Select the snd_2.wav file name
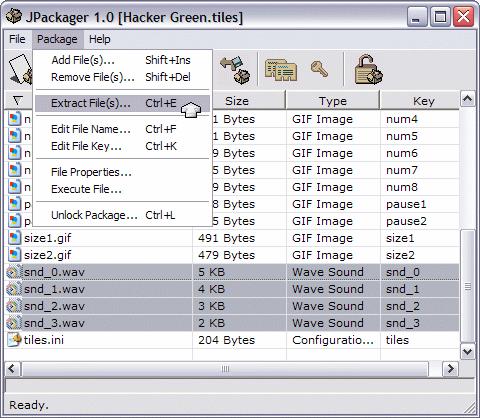Viewport: 480px width, 418px height. pos(54,306)
